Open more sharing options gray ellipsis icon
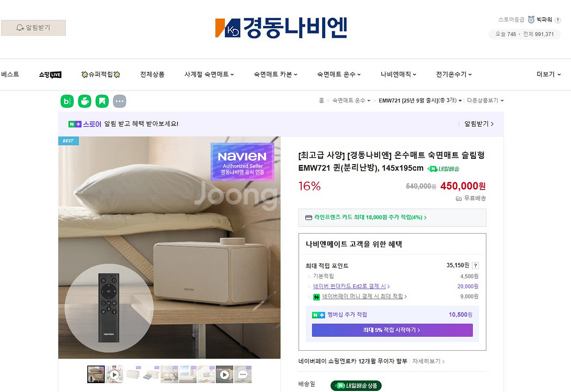The height and width of the screenshot is (392, 571). tap(120, 101)
